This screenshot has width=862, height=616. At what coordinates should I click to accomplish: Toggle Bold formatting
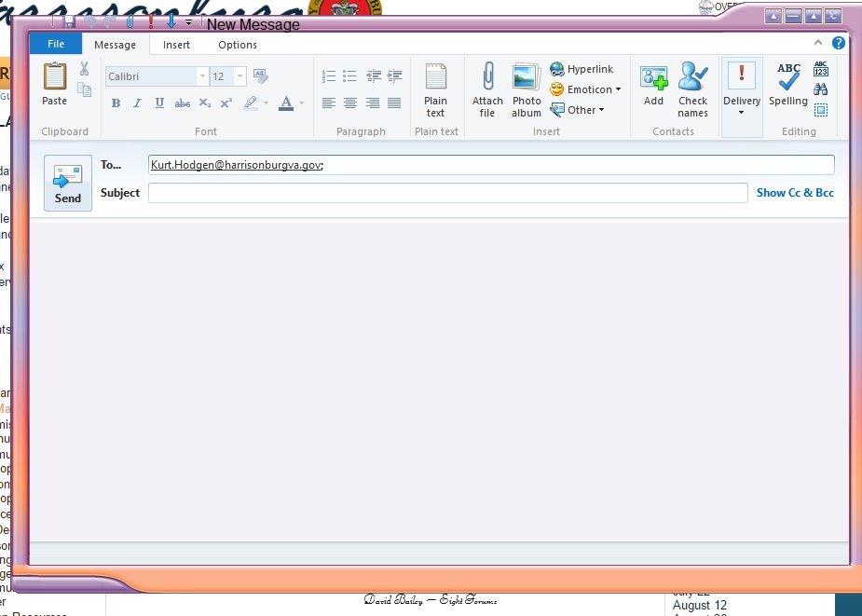click(116, 103)
